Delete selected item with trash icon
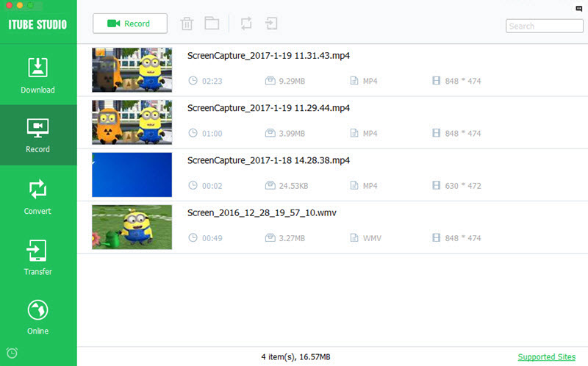Viewport: 588px width, 366px height. coord(187,24)
